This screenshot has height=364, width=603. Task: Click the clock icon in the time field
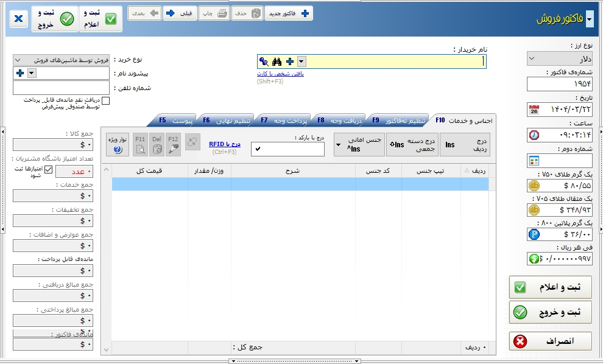coord(534,135)
